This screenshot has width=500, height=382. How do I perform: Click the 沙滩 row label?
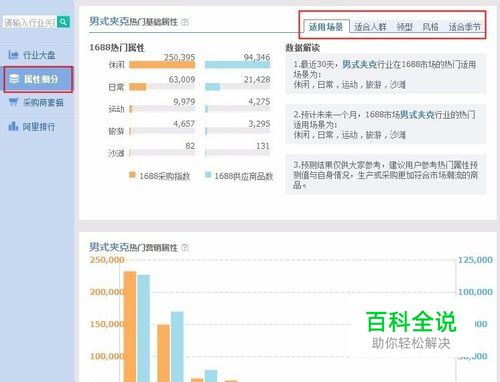116,153
